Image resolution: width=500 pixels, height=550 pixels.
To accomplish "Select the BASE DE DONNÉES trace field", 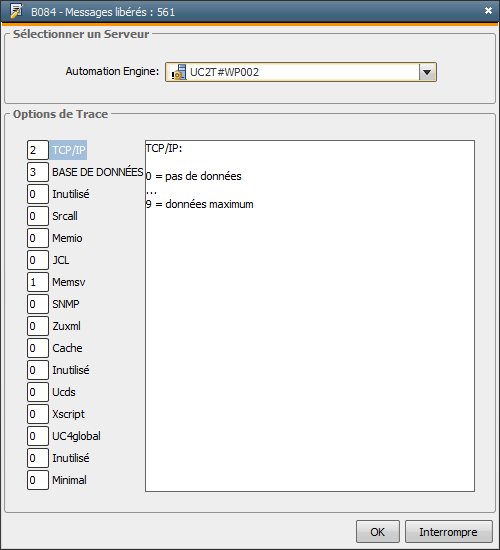I will [38, 172].
